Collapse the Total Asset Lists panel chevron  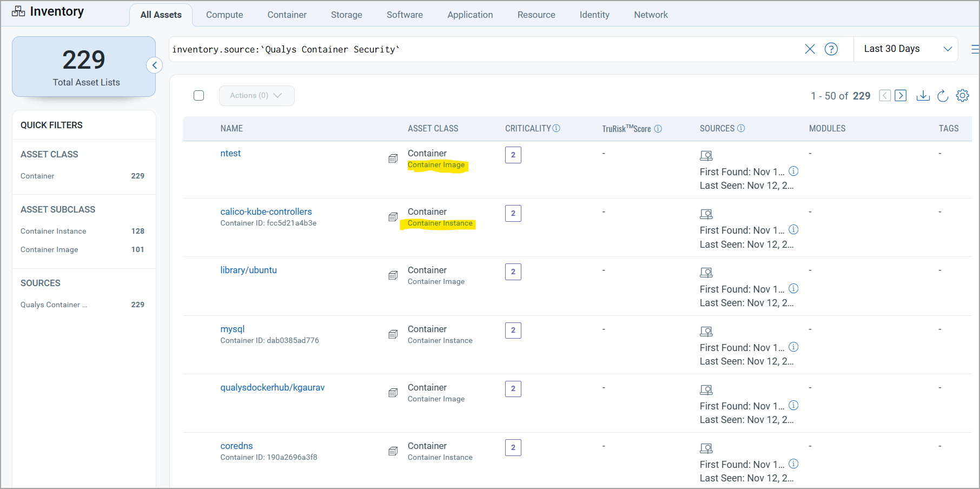tap(155, 65)
